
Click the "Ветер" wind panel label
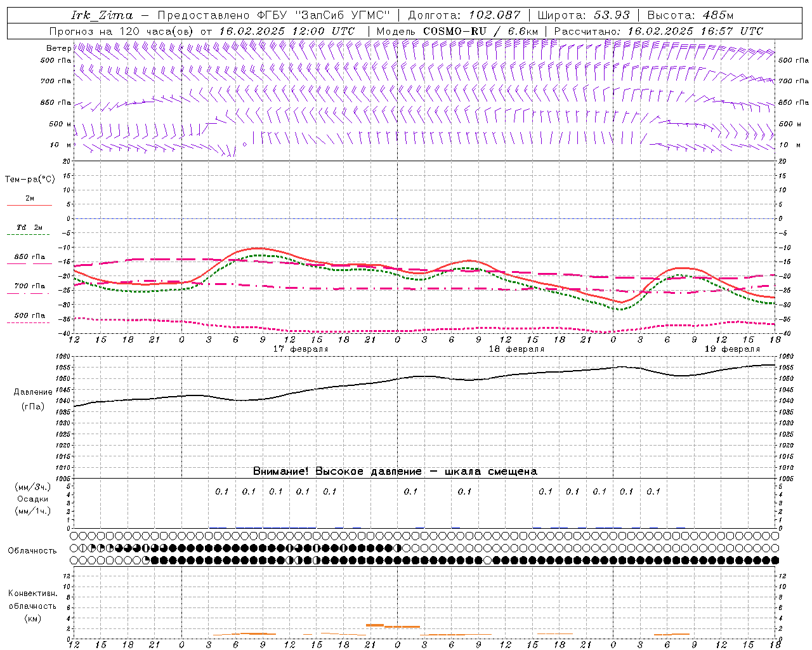58,48
